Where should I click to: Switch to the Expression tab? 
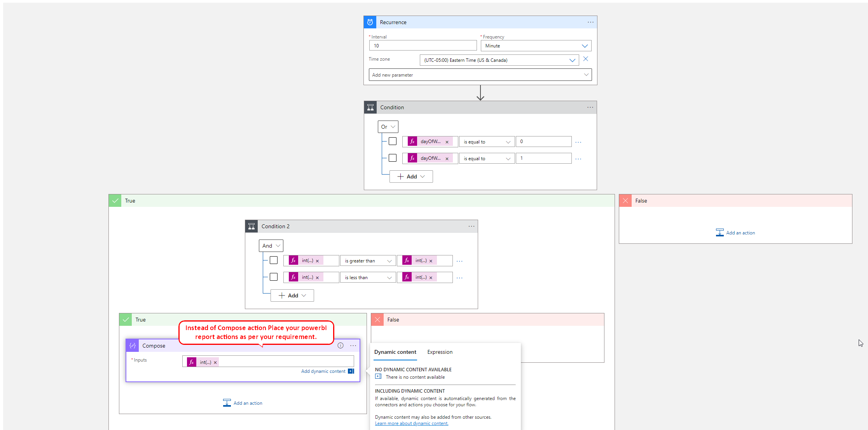tap(440, 352)
